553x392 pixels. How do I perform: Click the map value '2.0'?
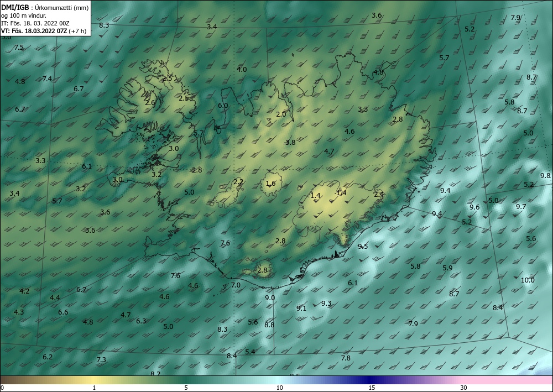[x=281, y=114]
